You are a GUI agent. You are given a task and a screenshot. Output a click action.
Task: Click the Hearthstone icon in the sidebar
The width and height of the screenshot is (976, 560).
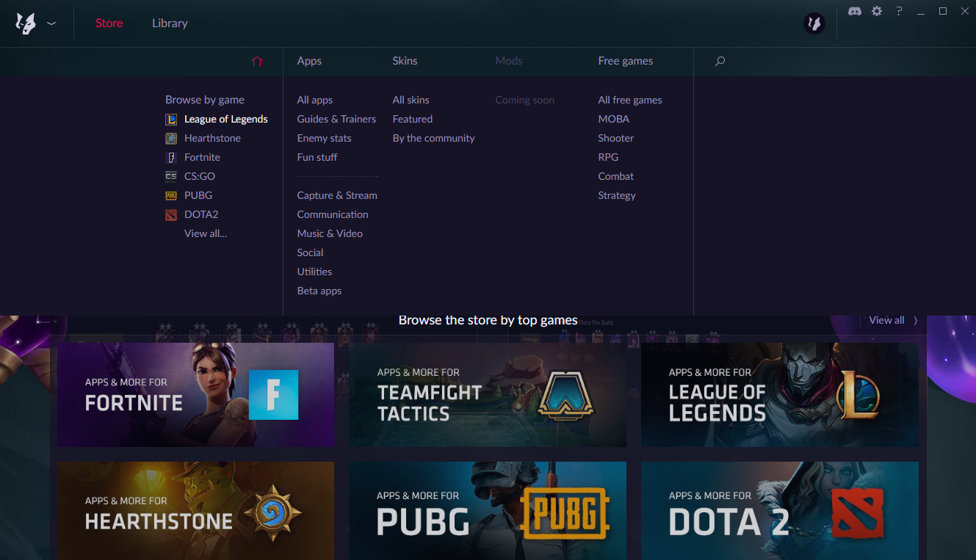(x=172, y=138)
